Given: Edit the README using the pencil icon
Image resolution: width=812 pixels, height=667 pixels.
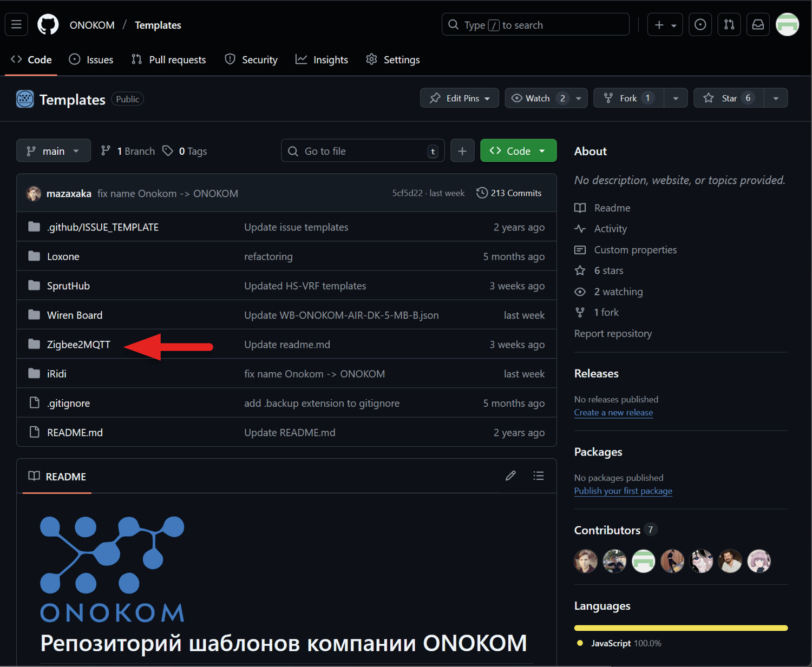Looking at the screenshot, I should coord(510,476).
